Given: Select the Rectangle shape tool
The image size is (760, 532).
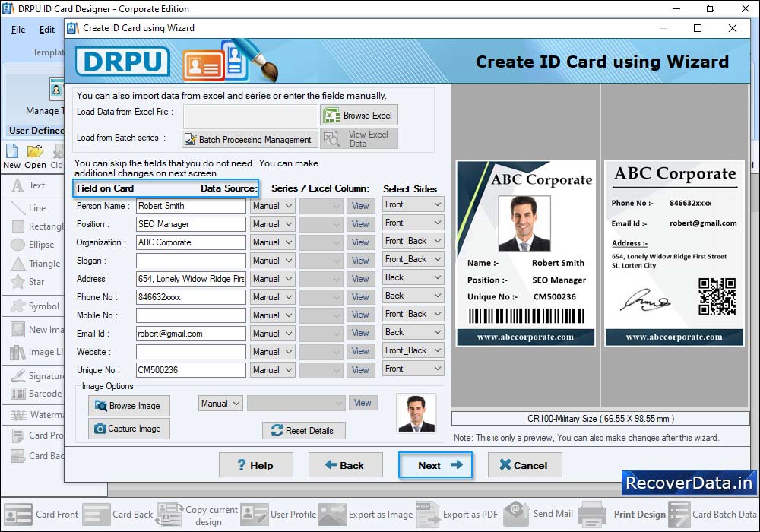Looking at the screenshot, I should click(x=37, y=226).
